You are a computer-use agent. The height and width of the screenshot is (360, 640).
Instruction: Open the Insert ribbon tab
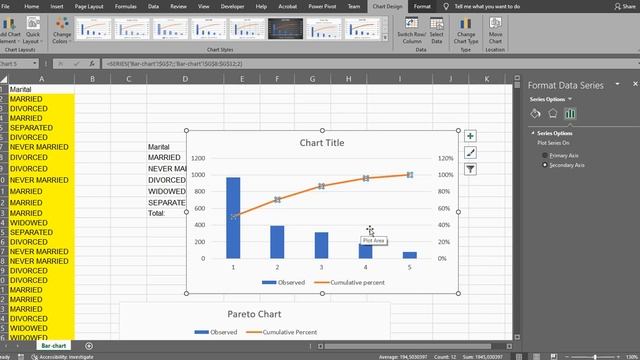[x=57, y=6]
